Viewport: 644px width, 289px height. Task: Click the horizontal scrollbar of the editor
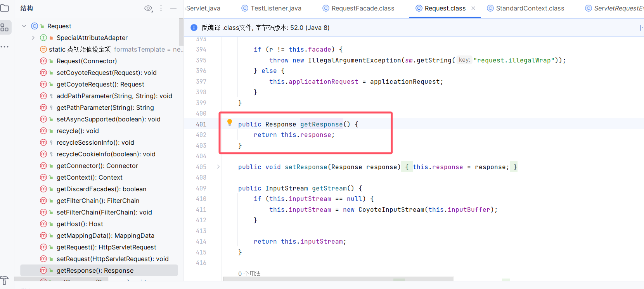(x=338, y=279)
